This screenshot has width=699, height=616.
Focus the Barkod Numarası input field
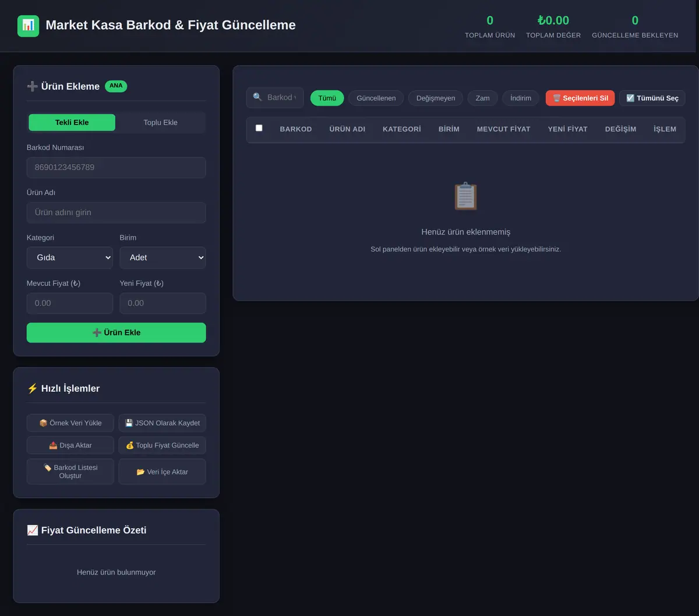(116, 168)
